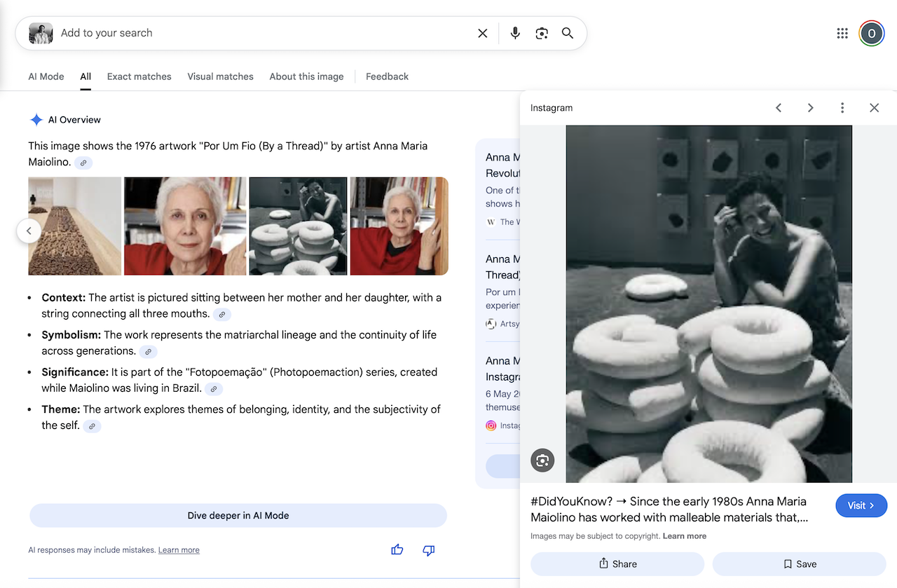
Task: Click the Save button
Action: tap(799, 564)
